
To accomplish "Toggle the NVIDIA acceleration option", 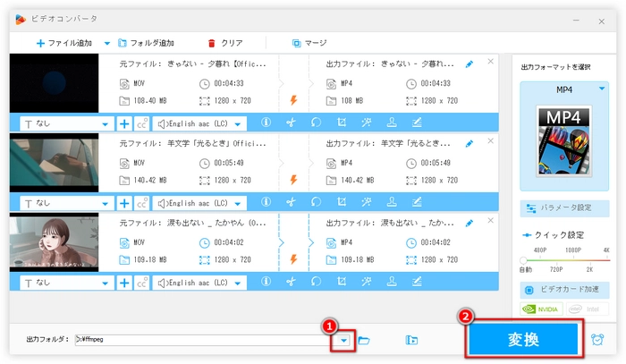I will coord(541,309).
